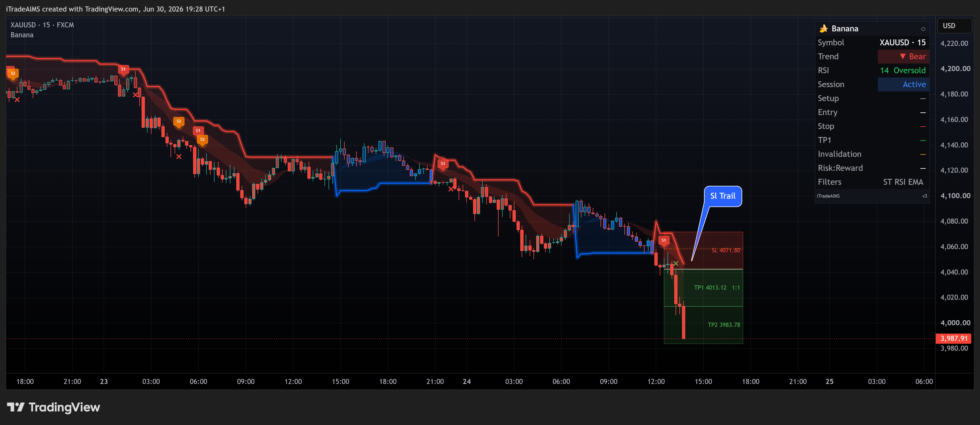Click the XAUUSD · 15 · FXCM chart title
The width and height of the screenshot is (980, 425).
coord(42,25)
